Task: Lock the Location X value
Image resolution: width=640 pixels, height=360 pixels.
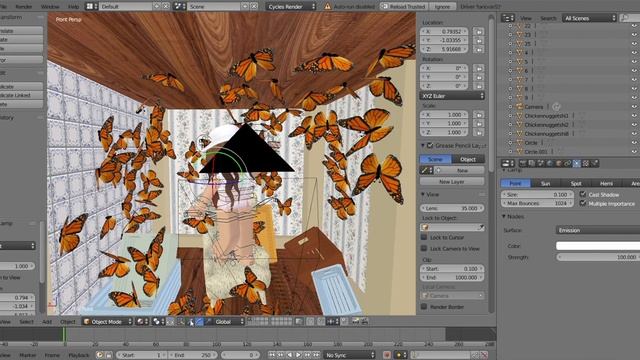Action: 479,31
